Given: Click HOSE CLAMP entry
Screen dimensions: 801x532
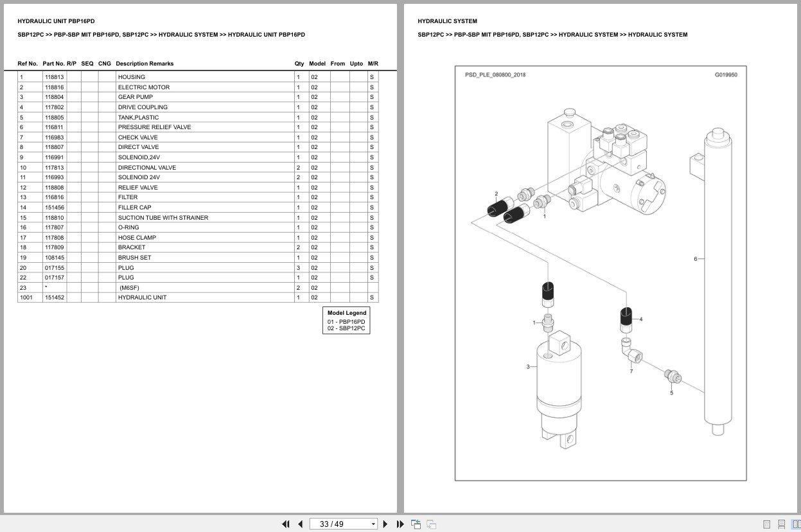Looking at the screenshot, I should [x=137, y=238].
